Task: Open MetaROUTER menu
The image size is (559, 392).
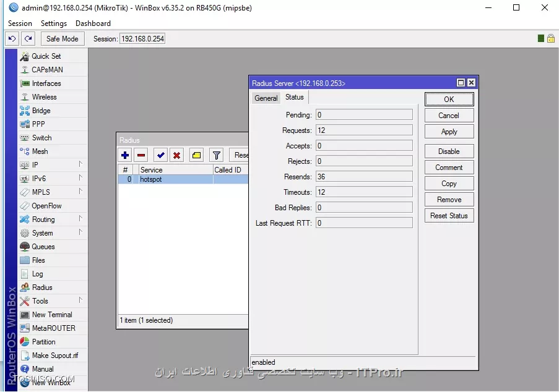Action: (x=52, y=328)
